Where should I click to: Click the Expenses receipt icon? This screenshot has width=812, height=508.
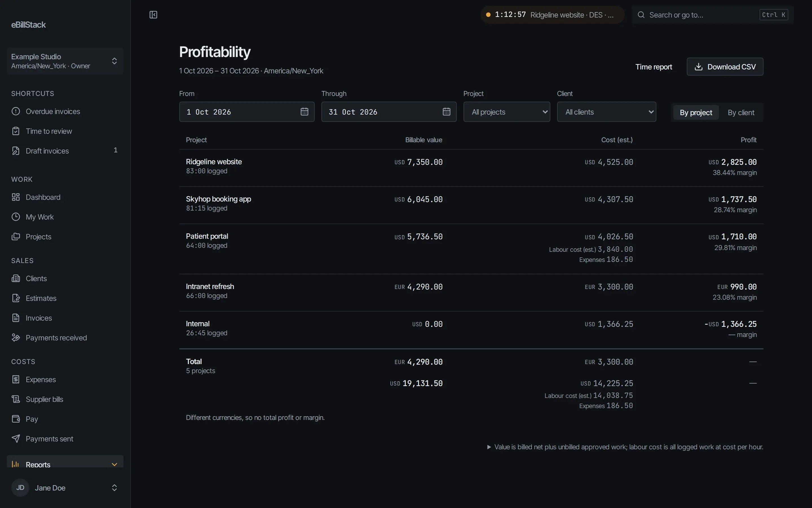tap(16, 379)
